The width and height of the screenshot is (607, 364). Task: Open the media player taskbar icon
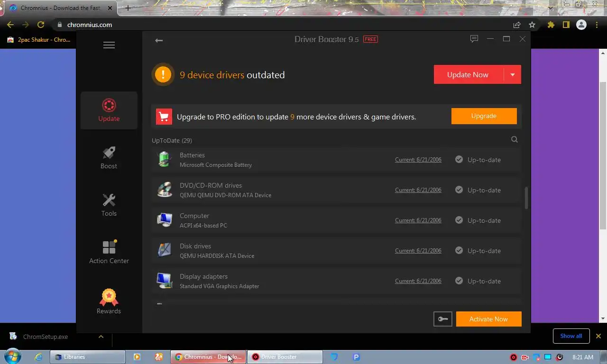[137, 357]
